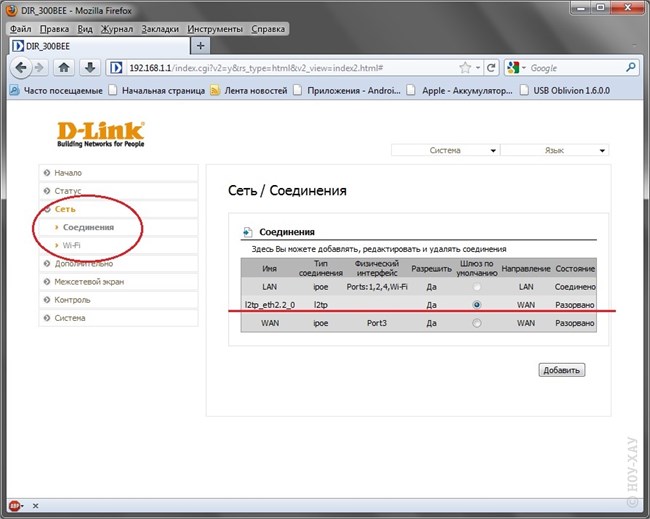Open the Apple - Аккумулятор bookmark

460,90
